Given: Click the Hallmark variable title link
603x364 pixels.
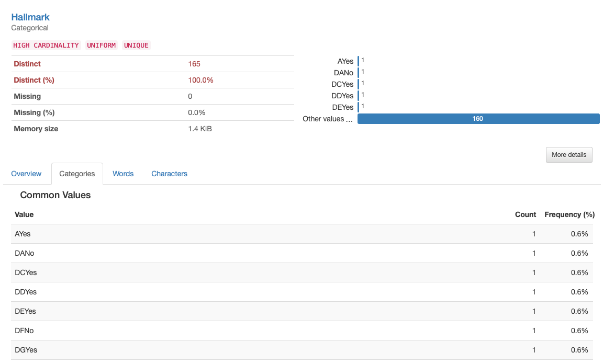Looking at the screenshot, I should point(30,17).
